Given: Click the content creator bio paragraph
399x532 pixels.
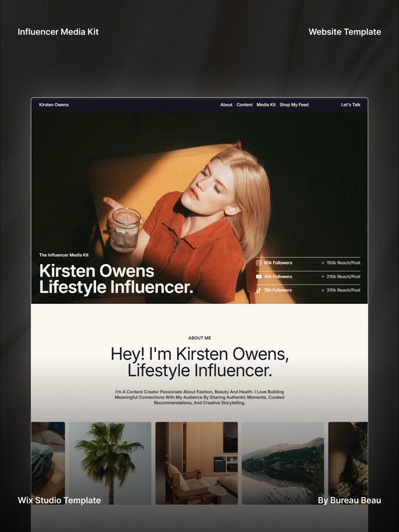Looking at the screenshot, I should tap(199, 397).
